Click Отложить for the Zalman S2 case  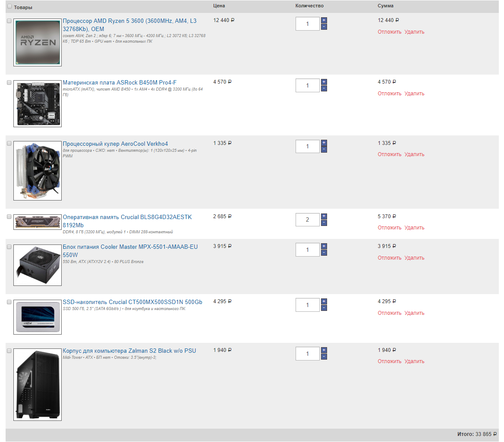[390, 361]
